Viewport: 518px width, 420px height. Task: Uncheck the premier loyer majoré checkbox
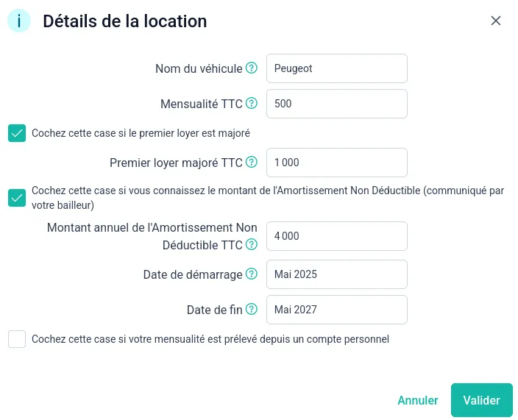pos(17,133)
